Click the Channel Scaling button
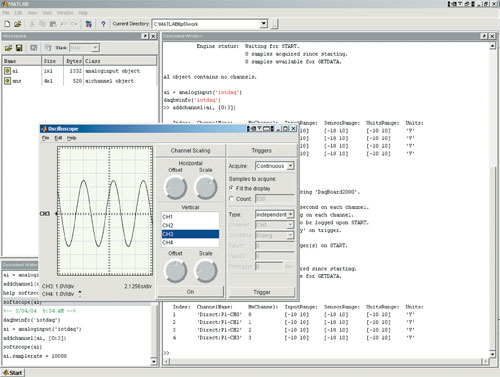Viewport: 500px width, 377px height. [190, 151]
